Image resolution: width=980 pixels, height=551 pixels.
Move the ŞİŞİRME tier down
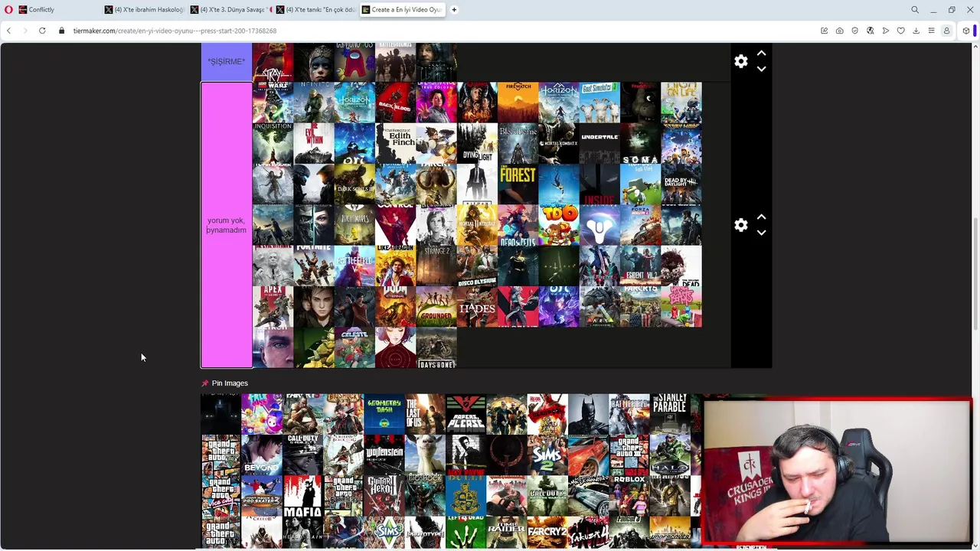point(761,69)
